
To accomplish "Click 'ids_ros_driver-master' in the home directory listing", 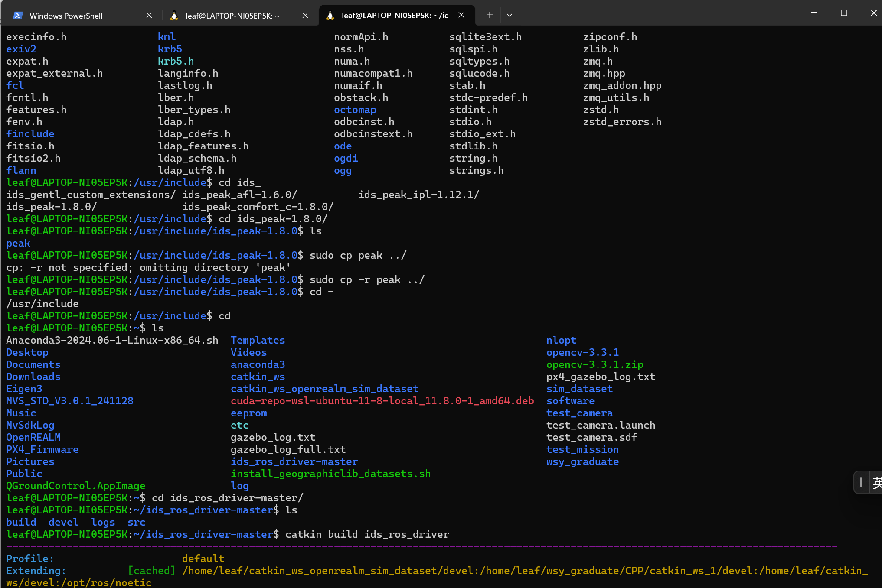I will (294, 461).
